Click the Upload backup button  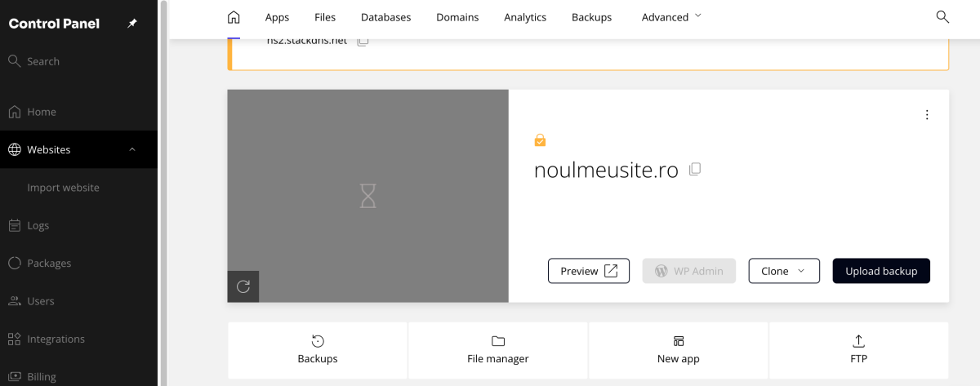[881, 271]
